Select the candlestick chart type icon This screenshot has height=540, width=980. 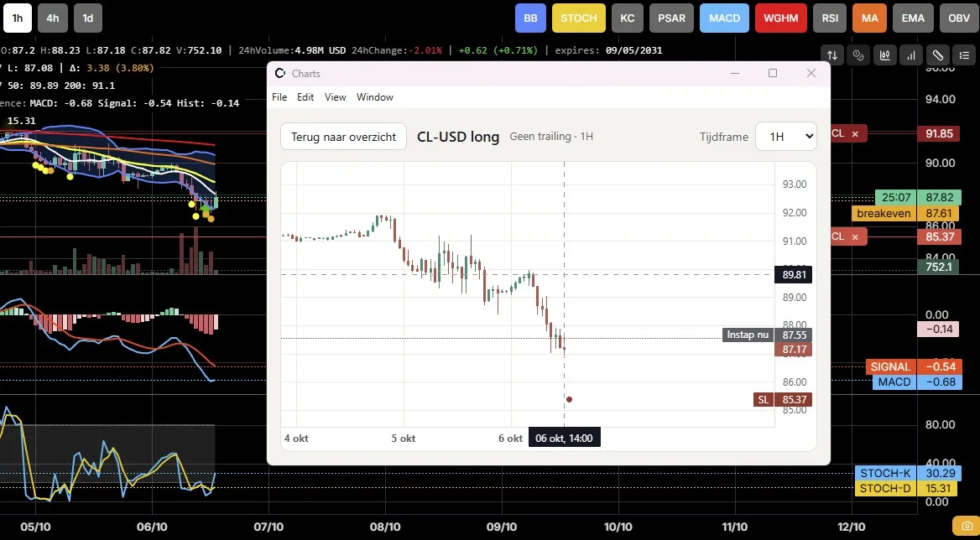pos(885,55)
